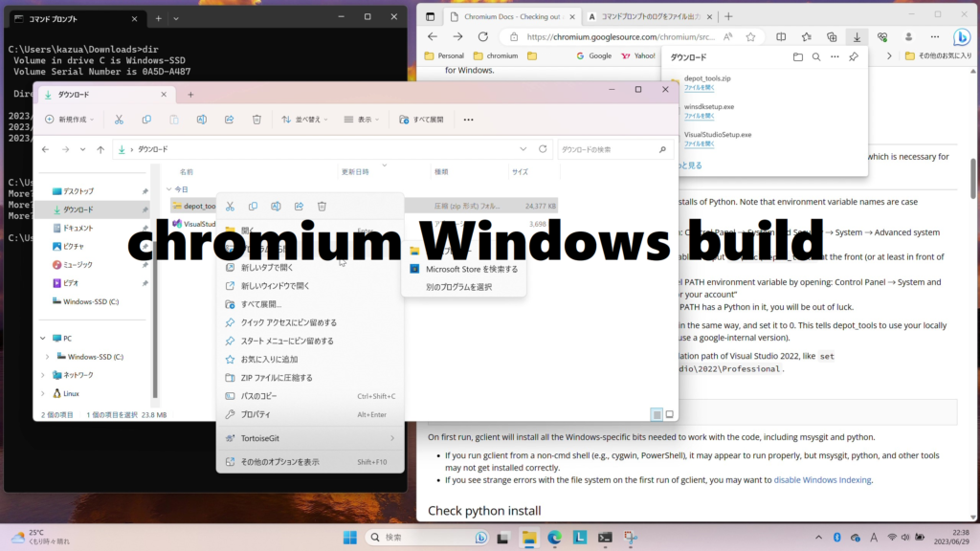Switch Explorer to details view toggle
Viewport: 980px width, 551px height.
[x=657, y=414]
